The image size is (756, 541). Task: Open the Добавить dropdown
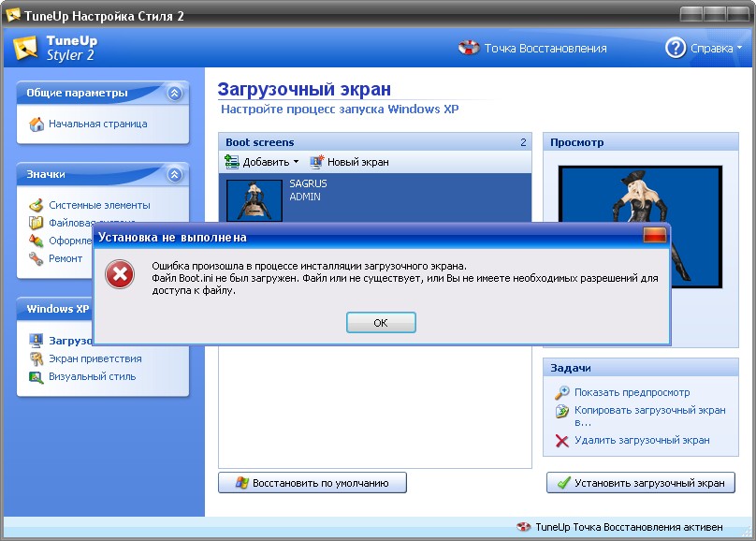262,162
